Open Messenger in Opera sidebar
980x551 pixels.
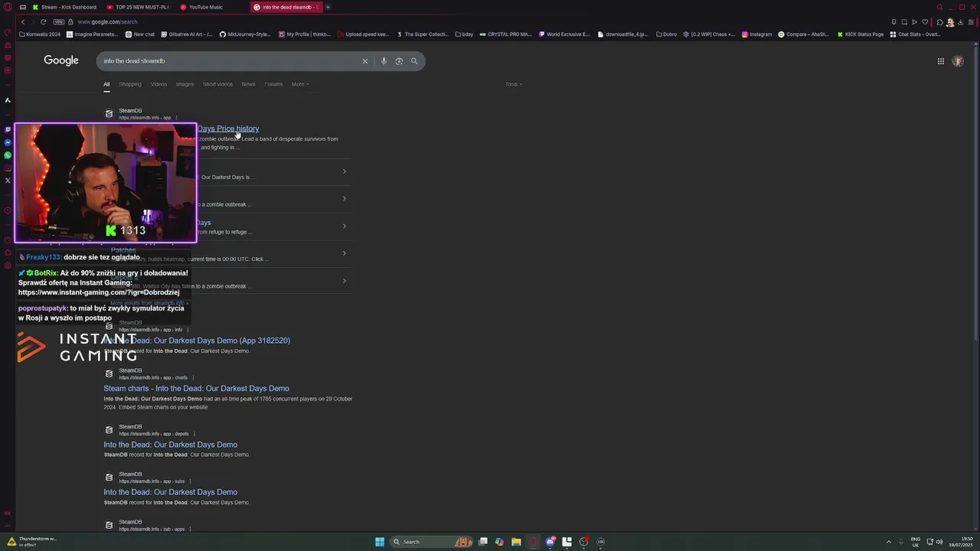pyautogui.click(x=8, y=142)
